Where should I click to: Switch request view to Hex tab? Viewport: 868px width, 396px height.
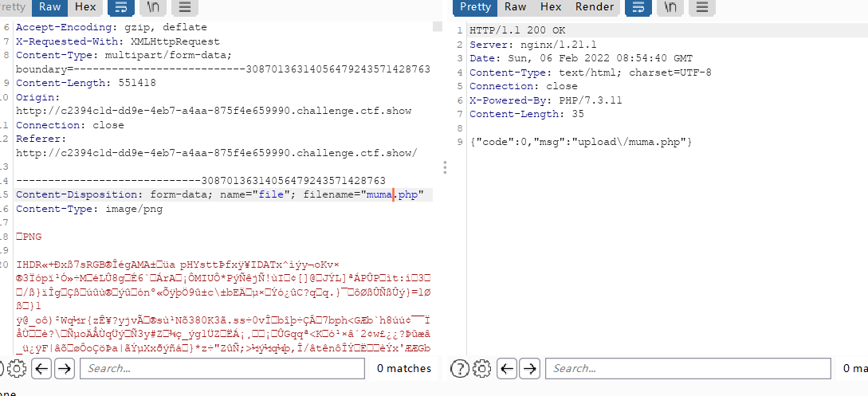pyautogui.click(x=85, y=7)
